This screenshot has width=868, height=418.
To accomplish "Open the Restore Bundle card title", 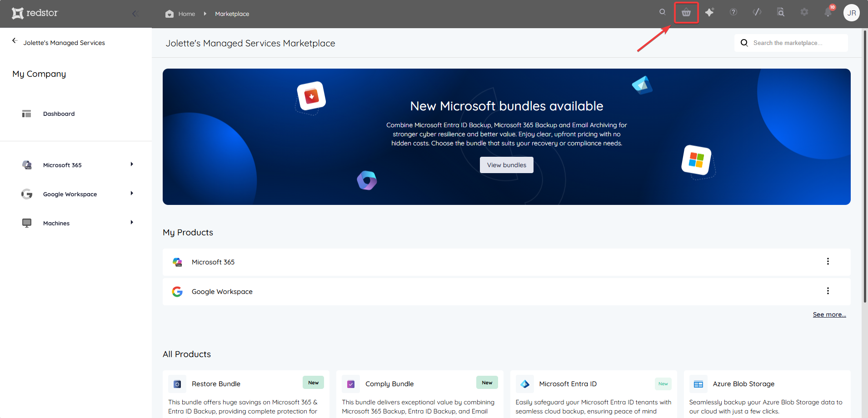I will [216, 384].
